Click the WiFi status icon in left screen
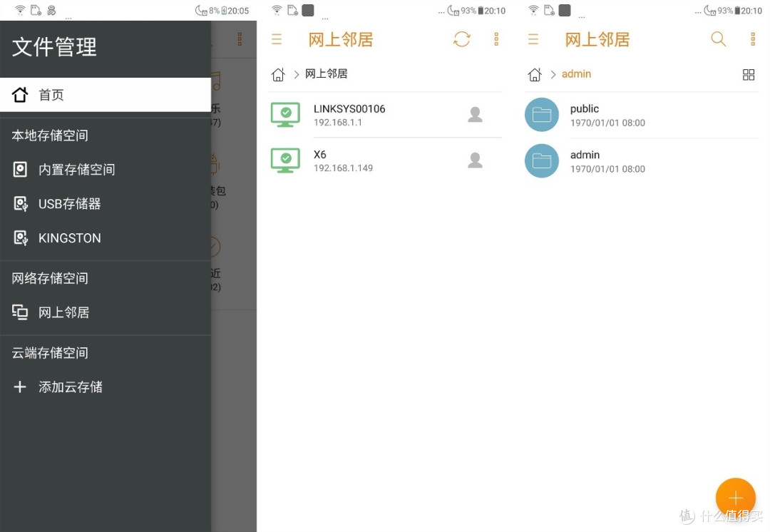 (x=20, y=10)
